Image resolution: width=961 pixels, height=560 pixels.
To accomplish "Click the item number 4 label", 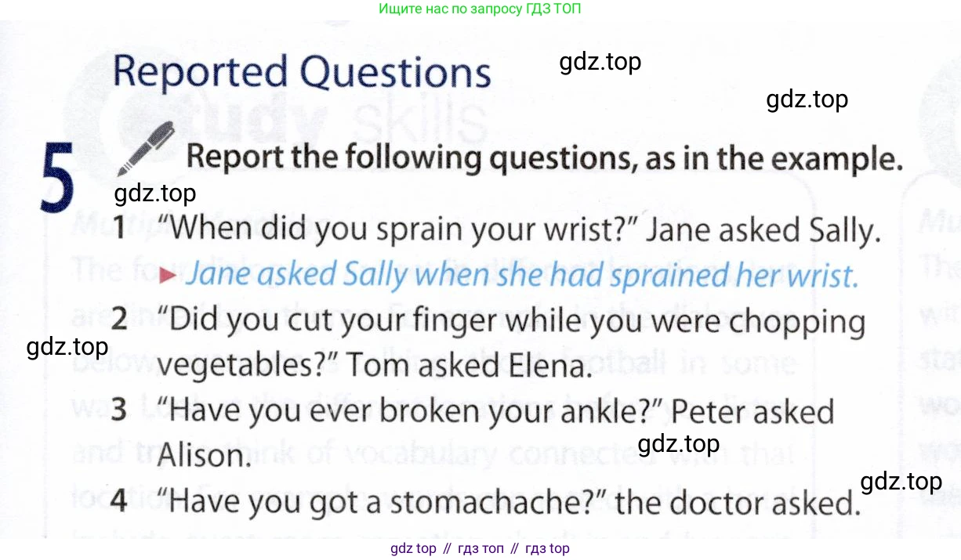I will [x=119, y=502].
